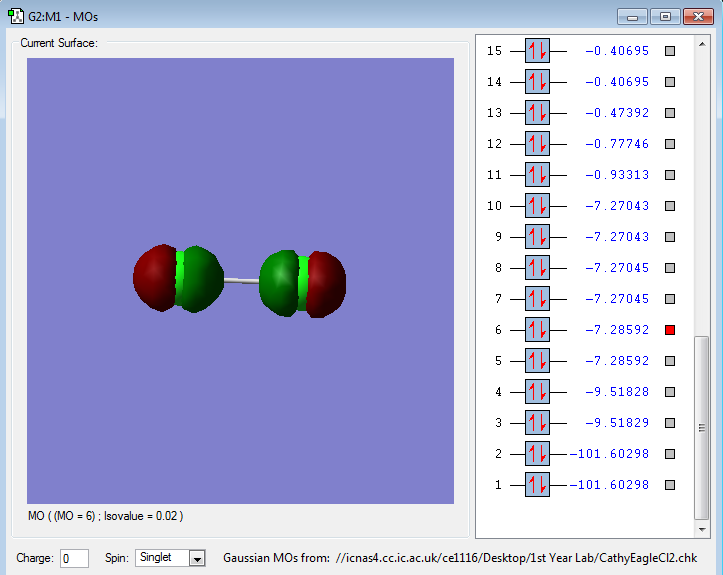Toggle the red surface marker for orbital 6
Image resolution: width=723 pixels, height=575 pixels.
click(671, 330)
